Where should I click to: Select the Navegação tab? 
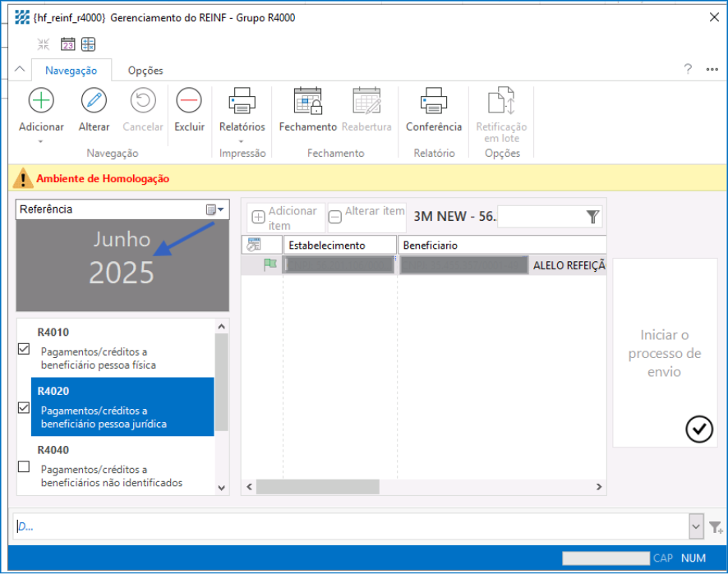click(71, 71)
